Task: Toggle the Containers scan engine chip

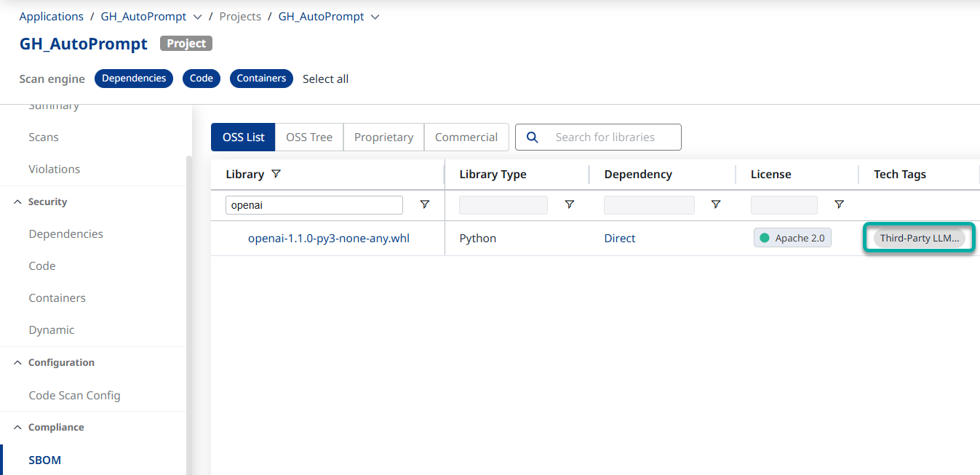Action: 261,79
